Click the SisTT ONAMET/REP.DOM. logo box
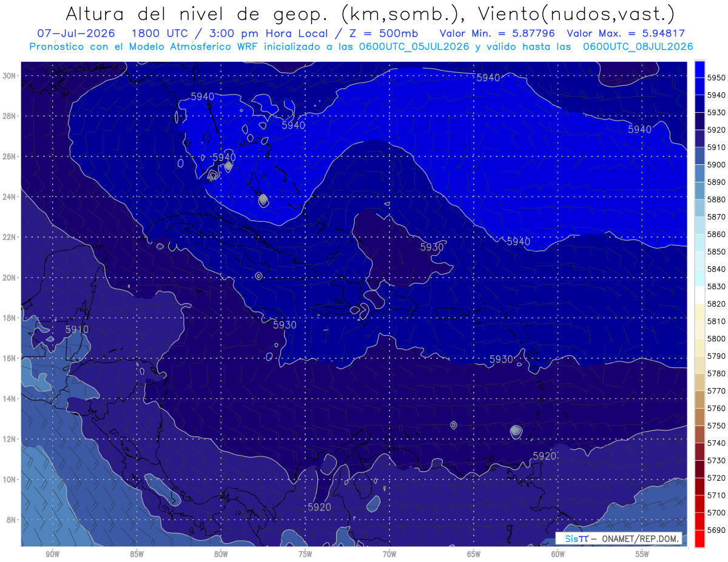The height and width of the screenshot is (562, 728). click(x=619, y=538)
